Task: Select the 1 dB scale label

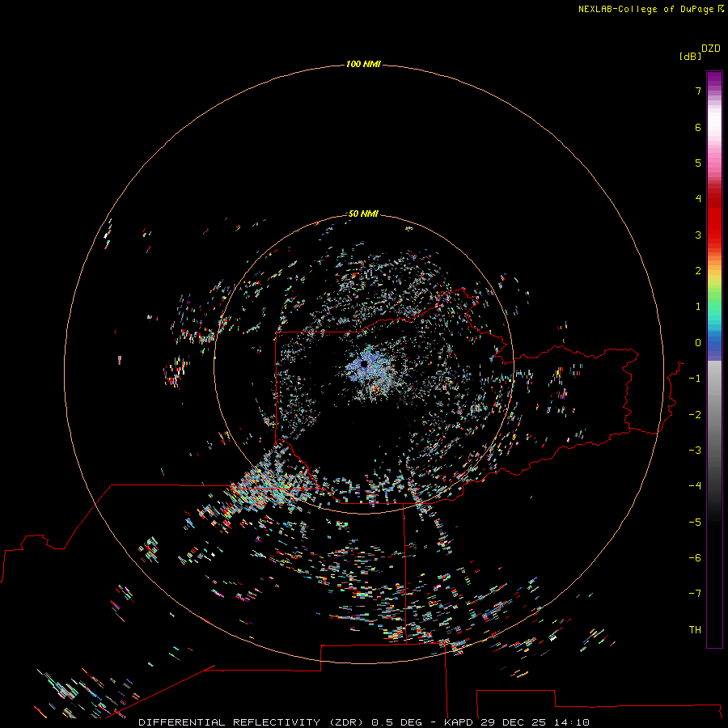Action: [x=698, y=307]
